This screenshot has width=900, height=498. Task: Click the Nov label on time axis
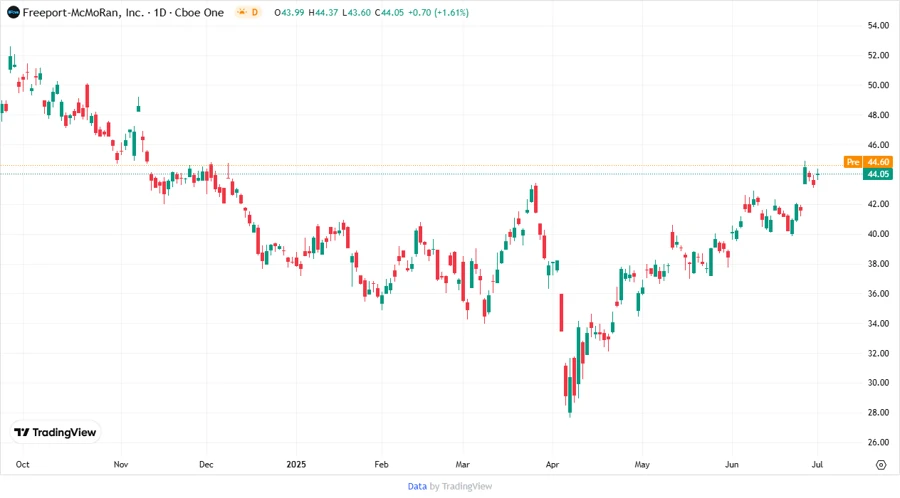pos(121,464)
